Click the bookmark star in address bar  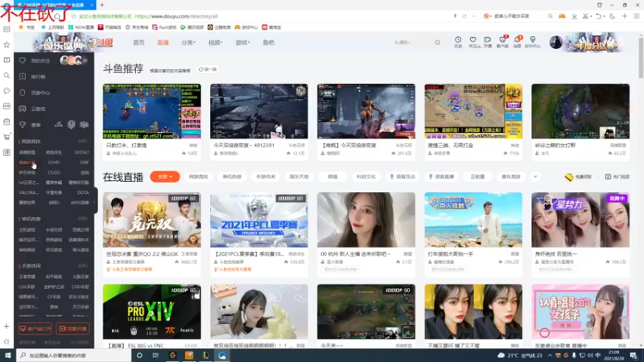point(74,16)
